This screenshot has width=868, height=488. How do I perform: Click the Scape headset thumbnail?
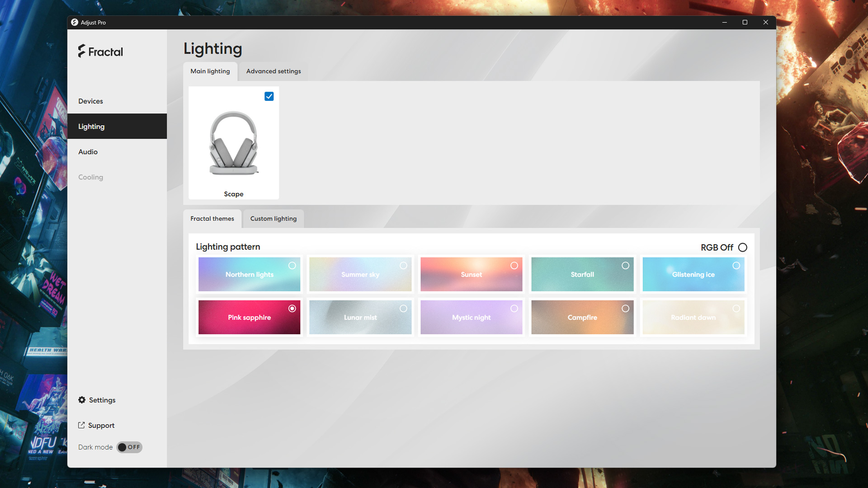point(234,142)
